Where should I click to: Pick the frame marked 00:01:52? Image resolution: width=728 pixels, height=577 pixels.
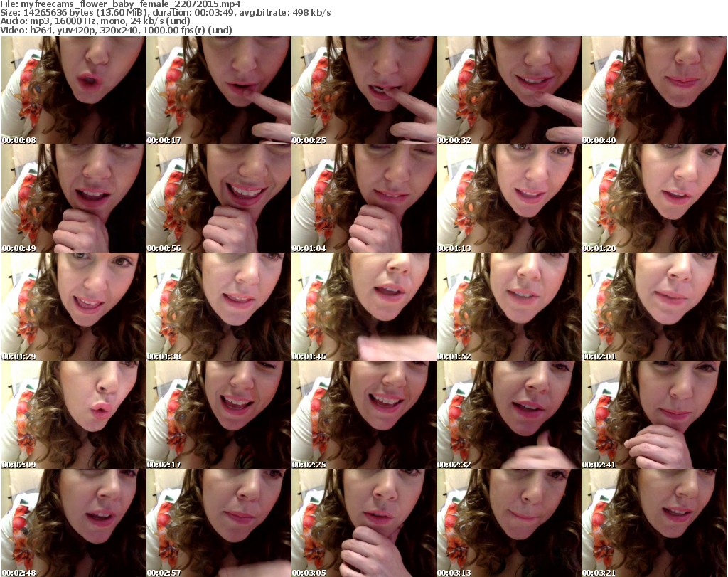(x=509, y=307)
